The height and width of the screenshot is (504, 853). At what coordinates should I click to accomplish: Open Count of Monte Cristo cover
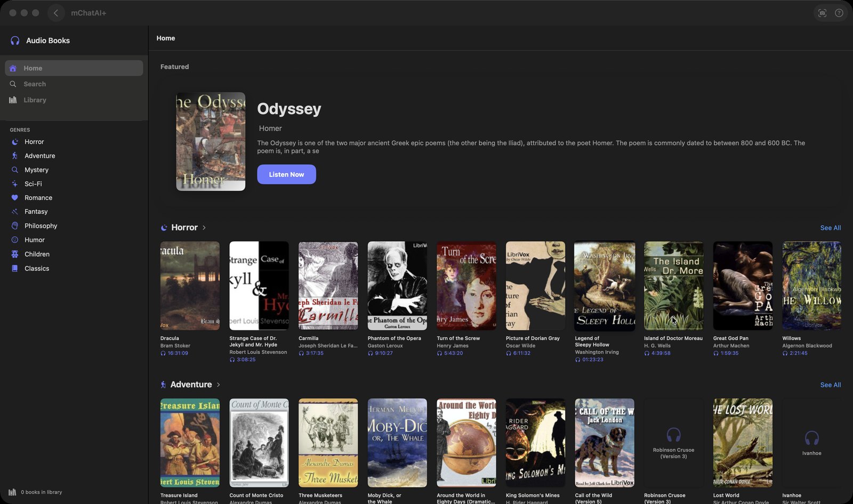click(259, 443)
